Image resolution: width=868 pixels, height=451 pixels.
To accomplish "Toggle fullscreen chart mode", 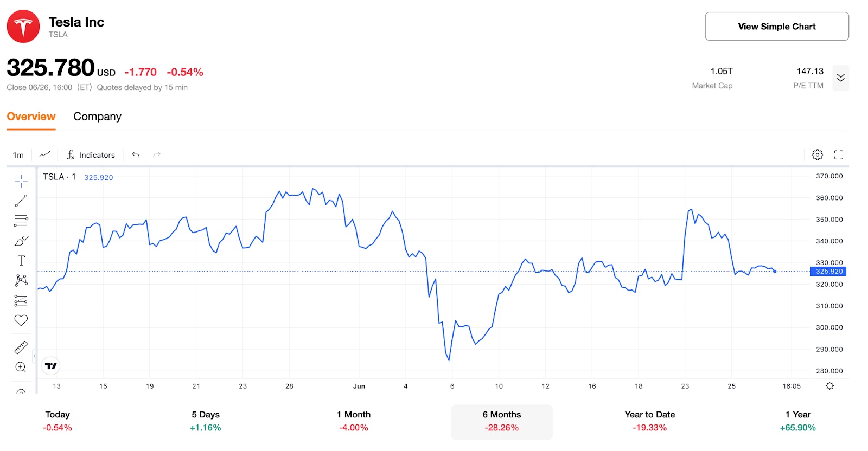I will click(x=838, y=154).
